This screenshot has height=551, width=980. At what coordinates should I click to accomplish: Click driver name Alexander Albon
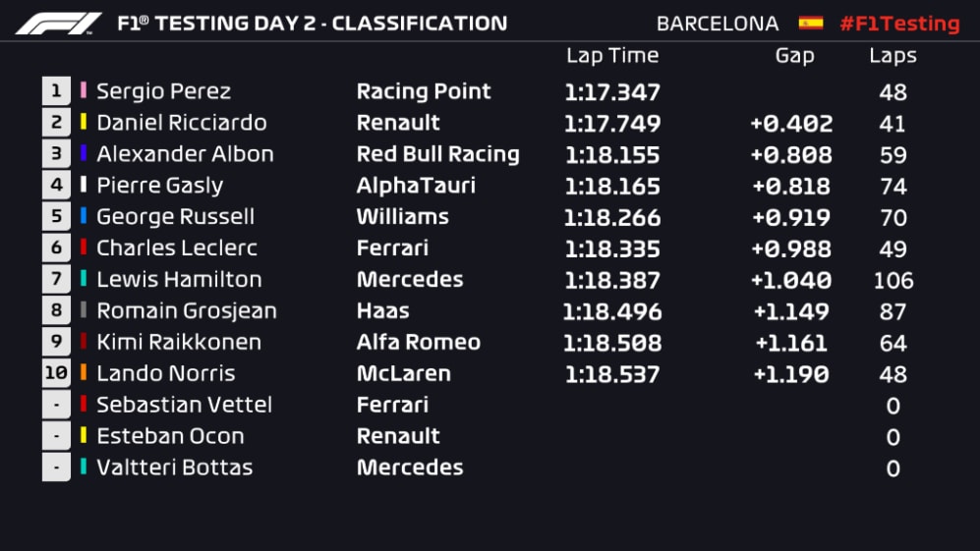[185, 154]
